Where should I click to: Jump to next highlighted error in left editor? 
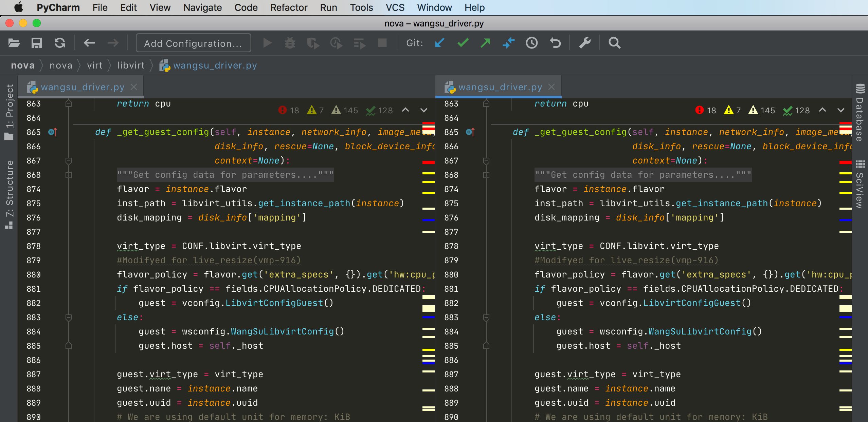coord(423,110)
